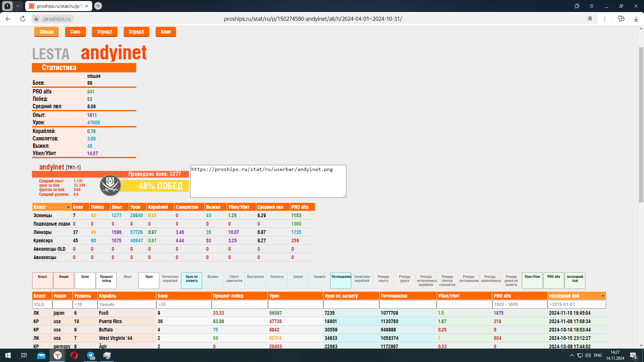Toggle the Класс column button
Screen dimensions: 644x362
[x=43, y=281]
